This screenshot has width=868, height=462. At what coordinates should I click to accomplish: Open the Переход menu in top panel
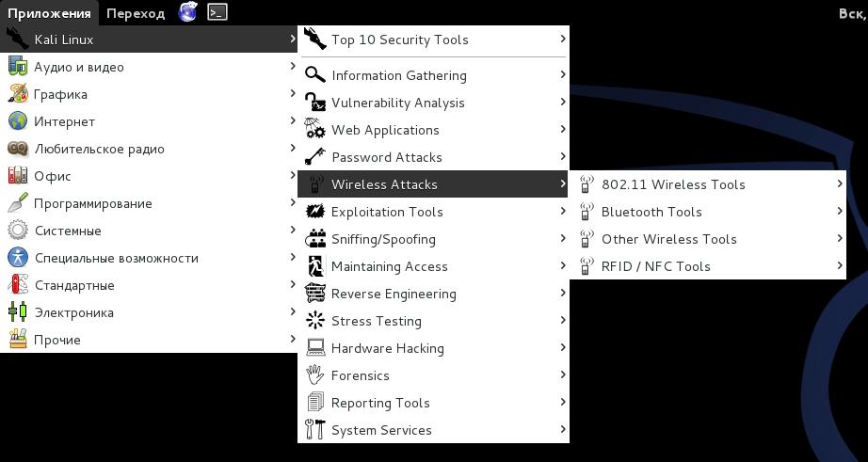point(136,13)
